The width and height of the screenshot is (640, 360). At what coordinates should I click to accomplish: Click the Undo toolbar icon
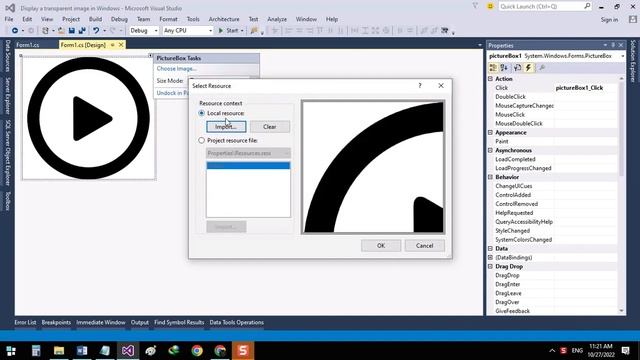pos(96,31)
